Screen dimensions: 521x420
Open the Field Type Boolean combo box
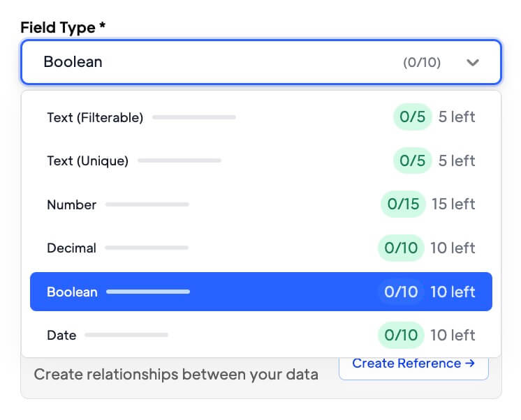tap(260, 62)
